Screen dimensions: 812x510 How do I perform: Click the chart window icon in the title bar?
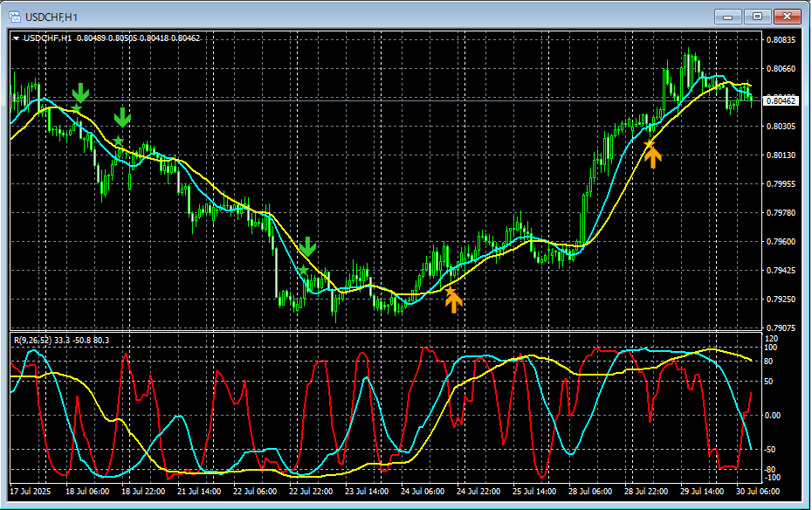[15, 16]
